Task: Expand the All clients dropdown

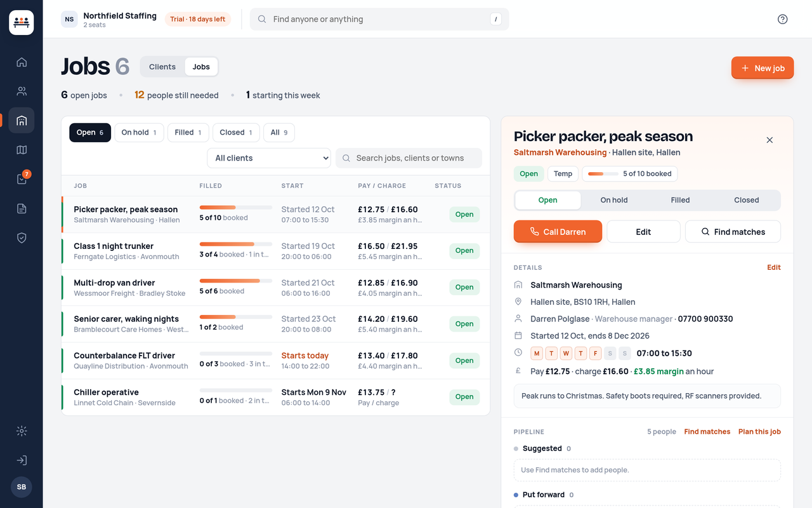Action: tap(269, 158)
